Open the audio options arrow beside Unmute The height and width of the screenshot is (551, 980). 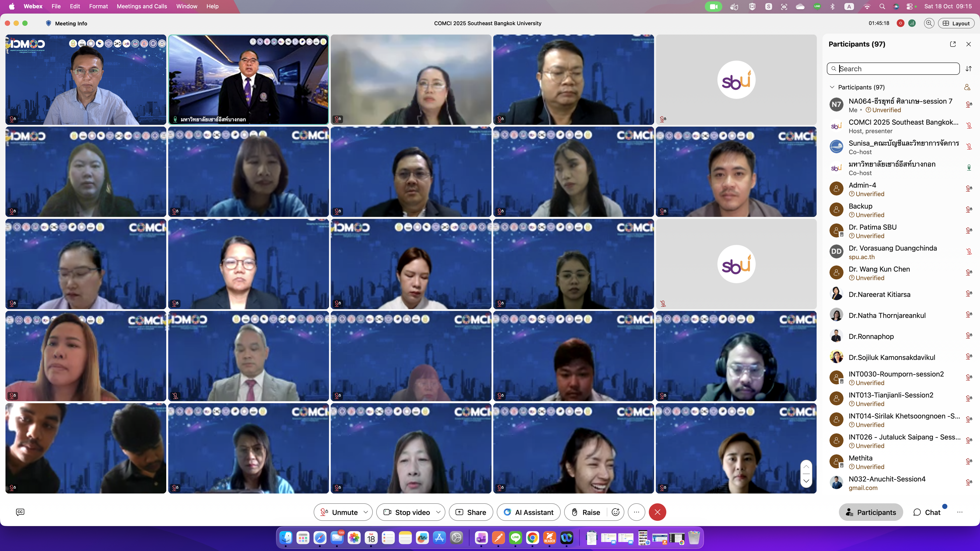point(366,512)
